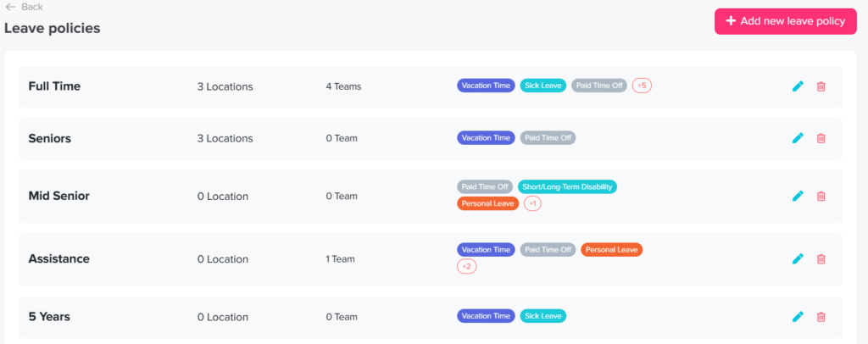The width and height of the screenshot is (868, 344).
Task: Remove the Mid Senior policy with trash icon
Action: (x=821, y=196)
